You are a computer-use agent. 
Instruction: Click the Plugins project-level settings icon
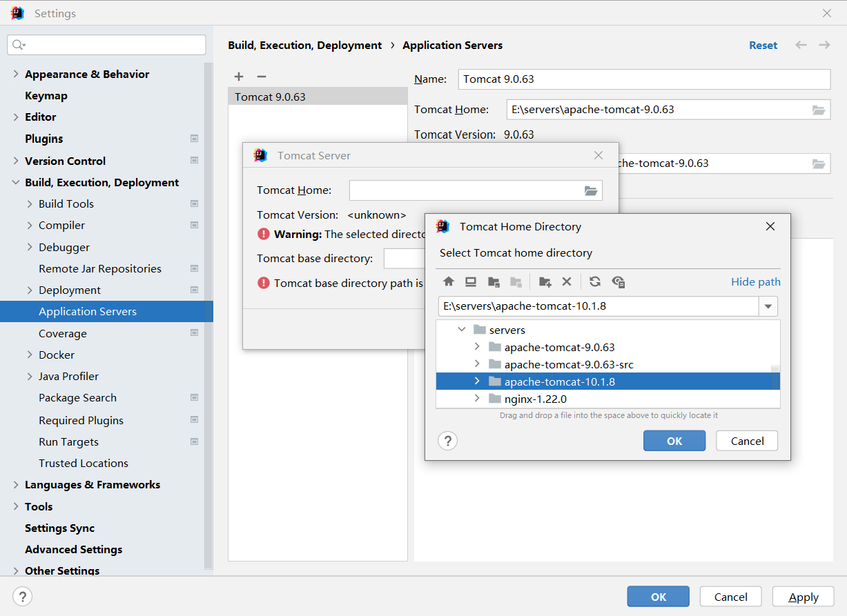pos(194,139)
